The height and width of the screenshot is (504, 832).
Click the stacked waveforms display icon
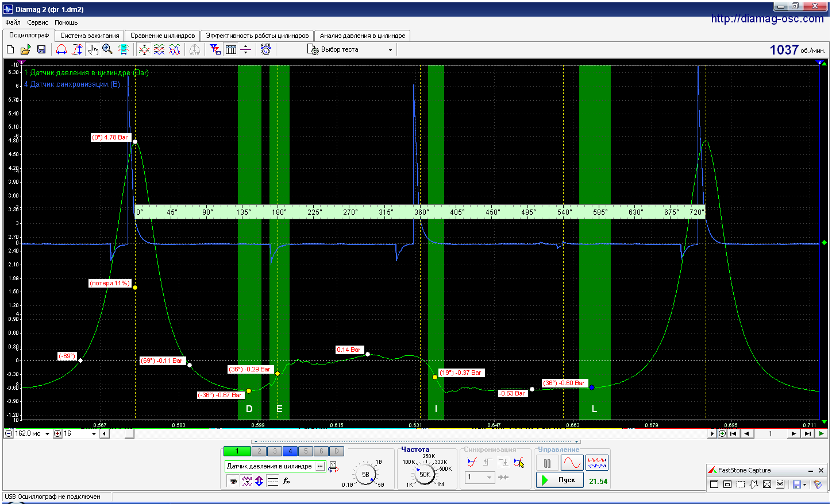click(159, 50)
